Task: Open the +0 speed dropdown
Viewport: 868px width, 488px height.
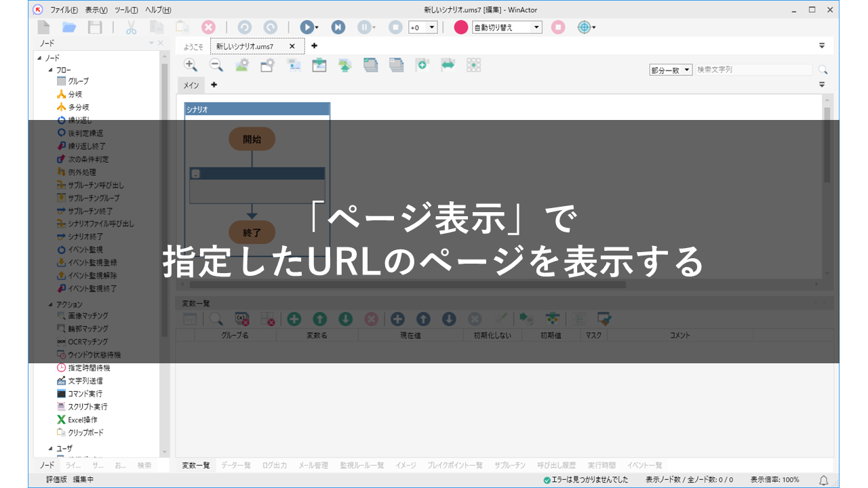Action: [x=432, y=28]
